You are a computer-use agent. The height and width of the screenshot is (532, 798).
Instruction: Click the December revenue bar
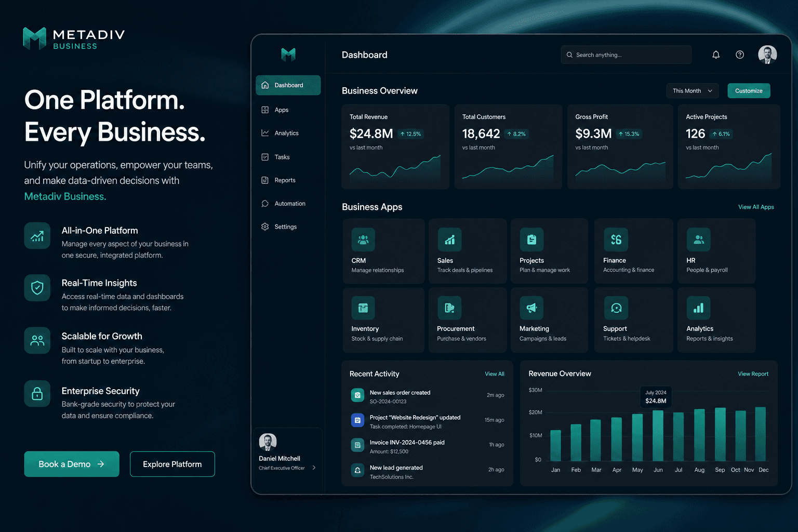pyautogui.click(x=760, y=434)
